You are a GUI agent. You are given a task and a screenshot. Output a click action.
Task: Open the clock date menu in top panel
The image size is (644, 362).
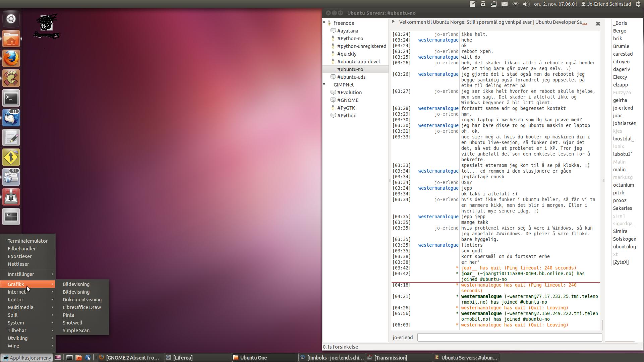tap(555, 4)
